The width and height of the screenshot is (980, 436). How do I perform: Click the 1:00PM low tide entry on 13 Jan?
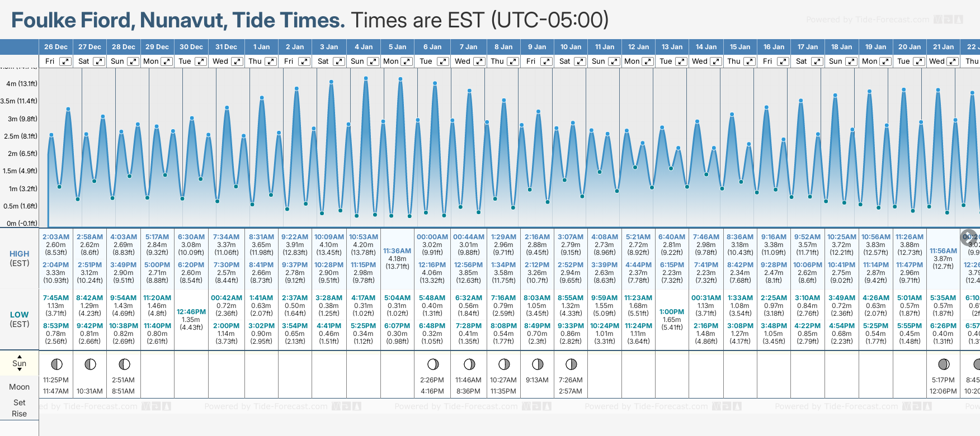click(x=672, y=319)
